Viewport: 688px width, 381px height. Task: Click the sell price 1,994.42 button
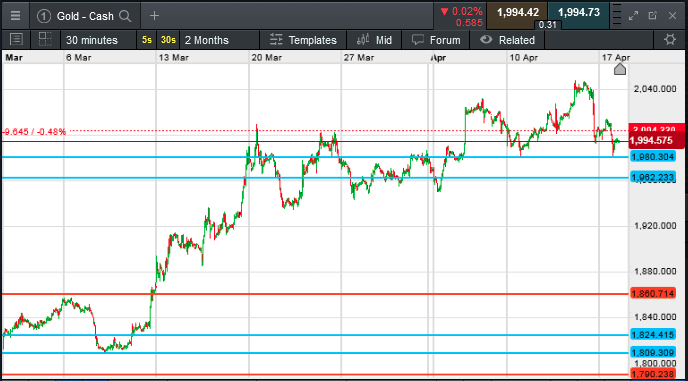tap(517, 13)
